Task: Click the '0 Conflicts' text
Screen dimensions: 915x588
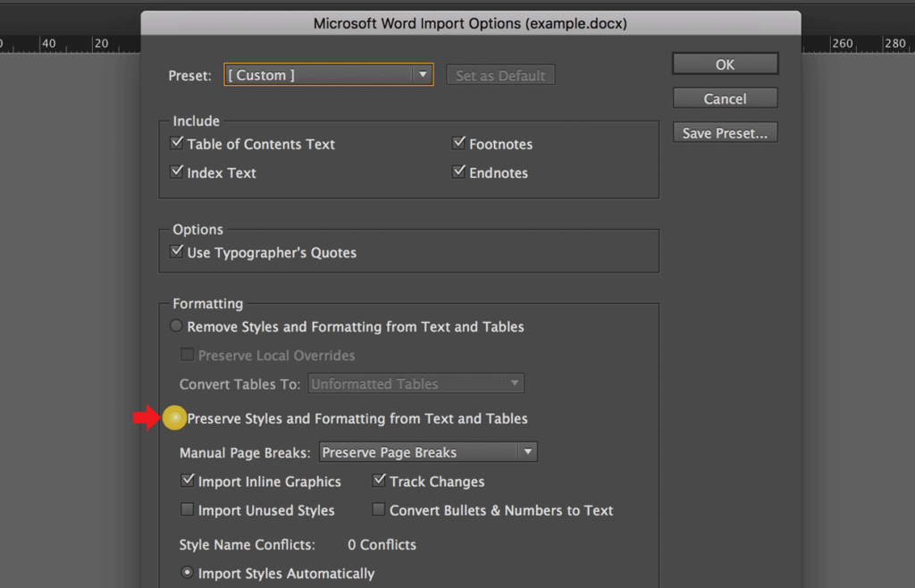Action: click(x=382, y=544)
